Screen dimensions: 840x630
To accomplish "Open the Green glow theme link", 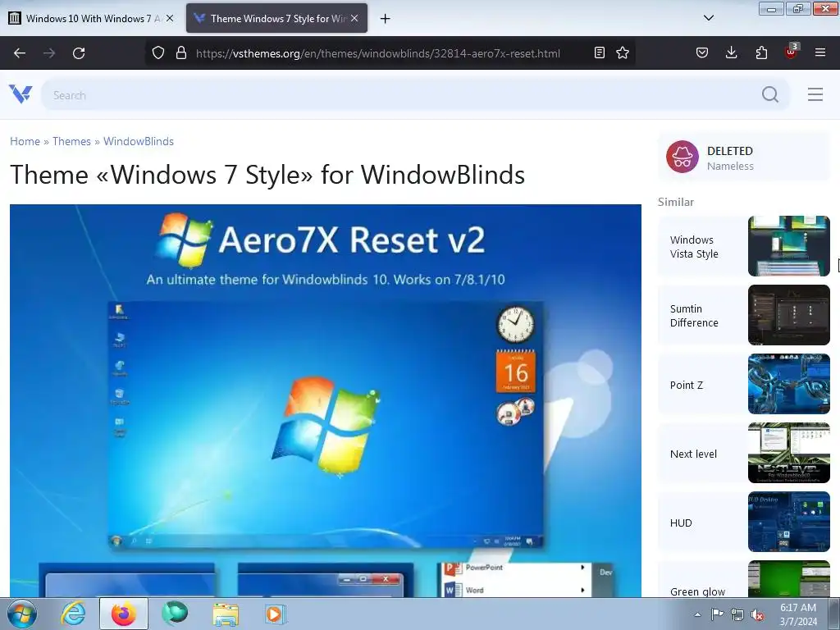I will [x=697, y=591].
